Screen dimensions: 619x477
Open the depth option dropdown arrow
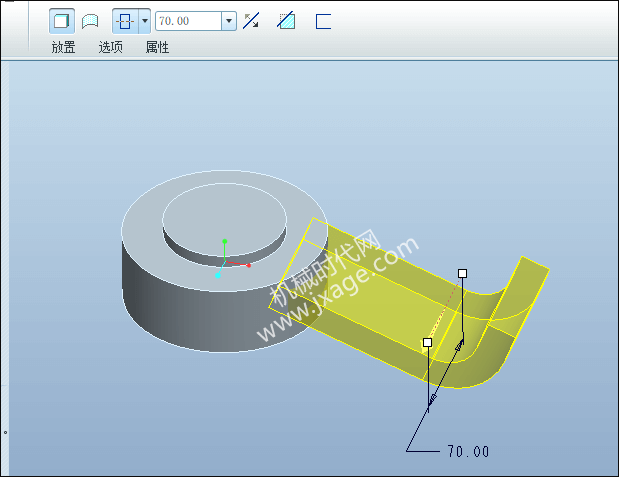[145, 21]
